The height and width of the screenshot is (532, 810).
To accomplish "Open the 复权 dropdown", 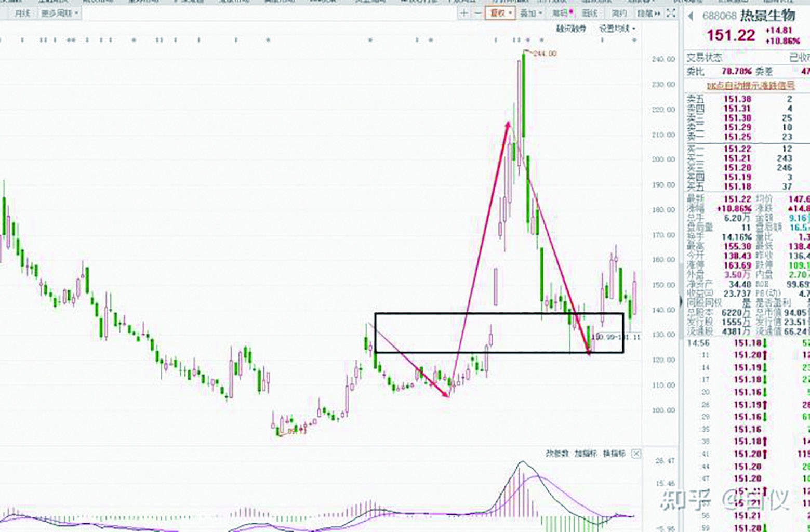I will [500, 13].
